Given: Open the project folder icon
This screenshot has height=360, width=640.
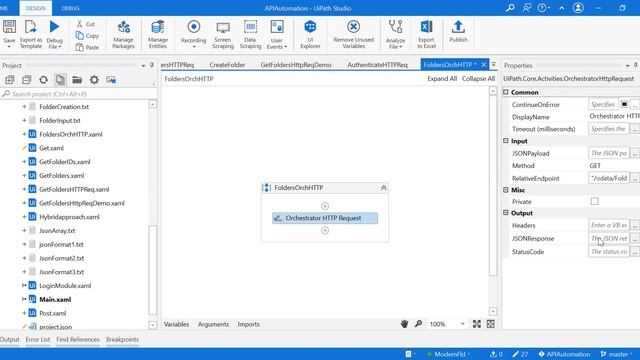Looking at the screenshot, I should [x=77, y=80].
